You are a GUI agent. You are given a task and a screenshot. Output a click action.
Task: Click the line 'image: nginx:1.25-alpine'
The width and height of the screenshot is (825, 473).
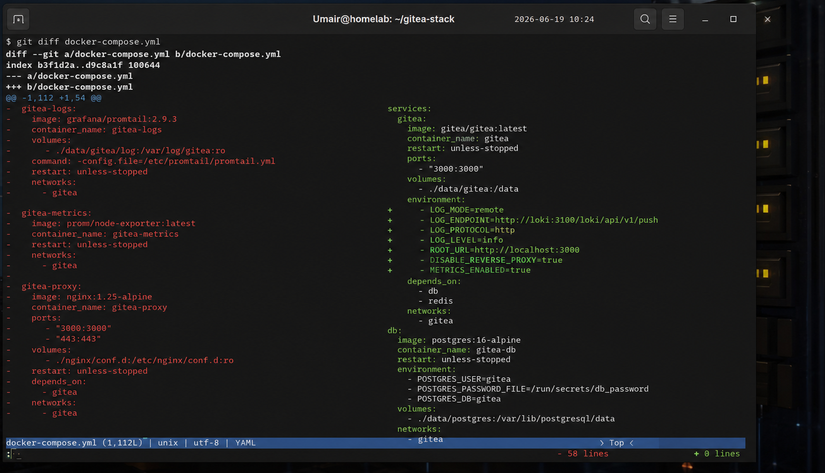pos(92,297)
